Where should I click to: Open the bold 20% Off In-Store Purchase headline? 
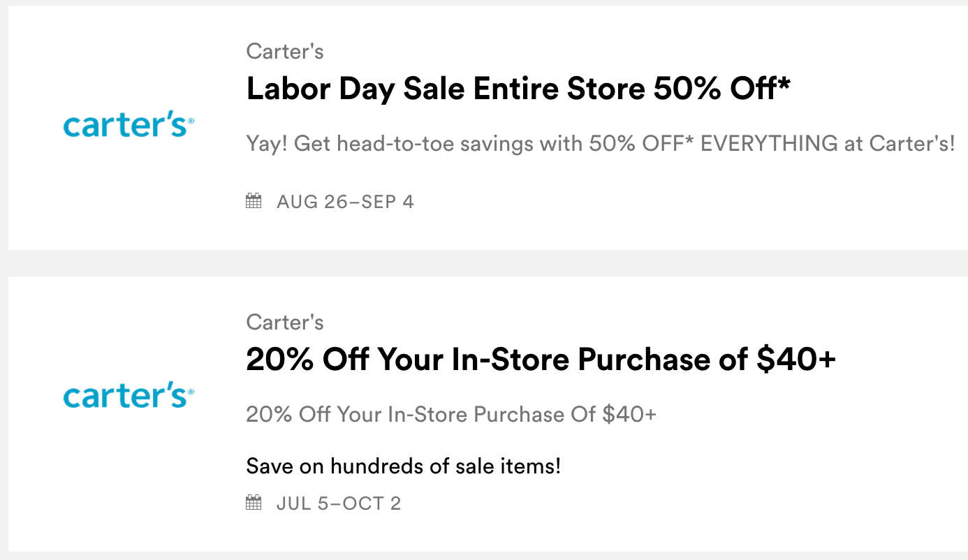click(541, 360)
